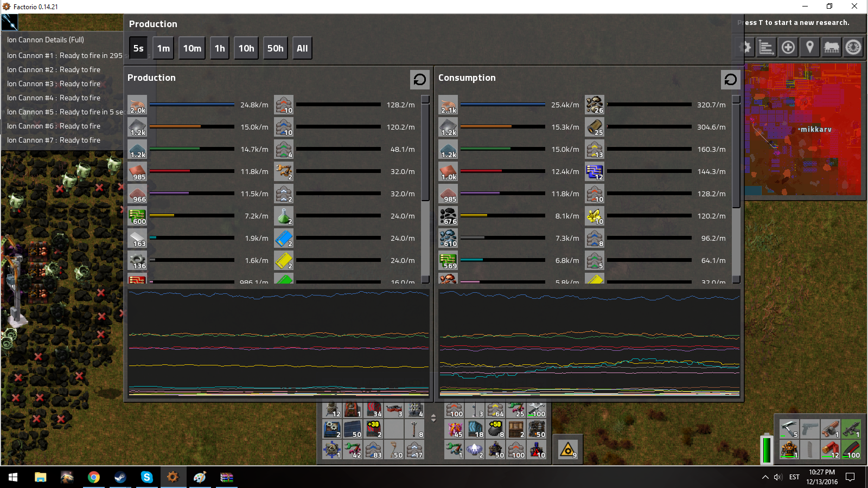Open Windows Start menu
The image size is (868, 488).
point(13,477)
